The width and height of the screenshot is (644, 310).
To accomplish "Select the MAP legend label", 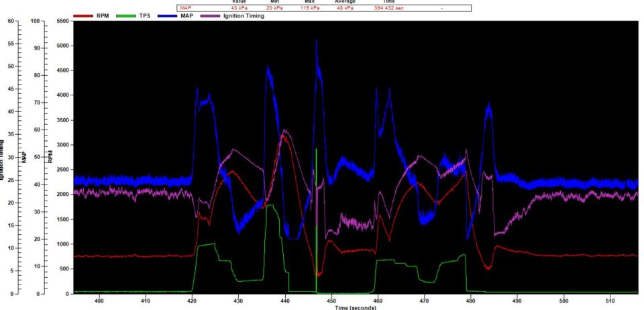I will [x=187, y=16].
